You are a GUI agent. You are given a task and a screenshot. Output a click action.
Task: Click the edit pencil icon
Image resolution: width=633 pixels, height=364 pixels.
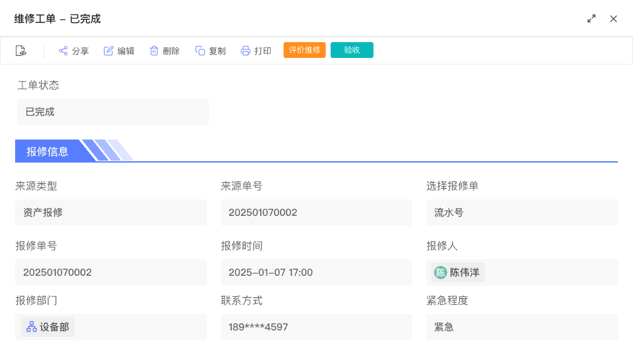[x=109, y=51]
